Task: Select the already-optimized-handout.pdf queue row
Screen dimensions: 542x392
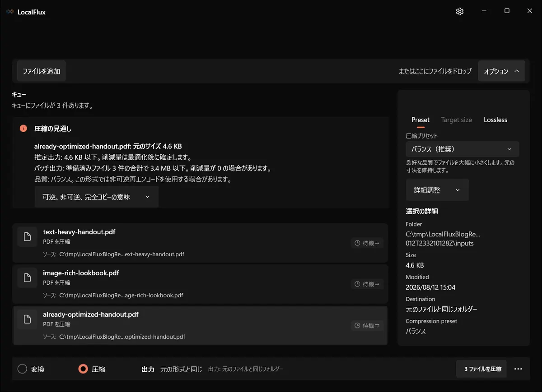Action: pyautogui.click(x=200, y=325)
